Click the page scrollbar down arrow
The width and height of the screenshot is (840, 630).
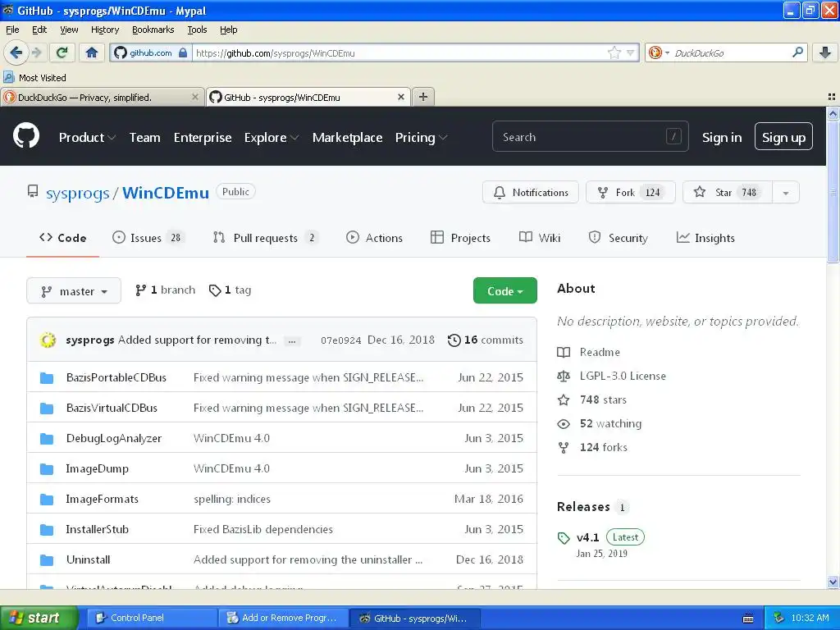pos(833,582)
